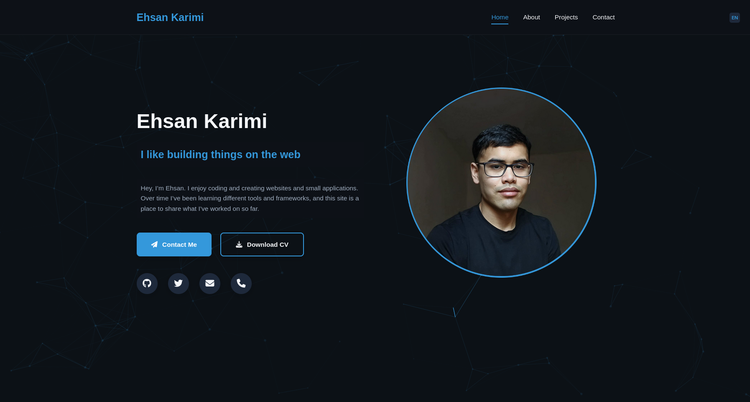750x402 pixels.
Task: Open the Twitter social icon
Action: pos(178,283)
